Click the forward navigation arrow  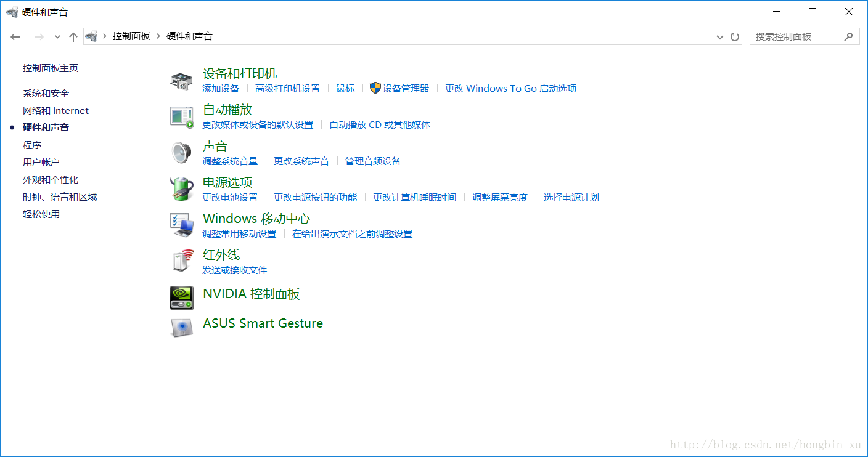point(39,37)
